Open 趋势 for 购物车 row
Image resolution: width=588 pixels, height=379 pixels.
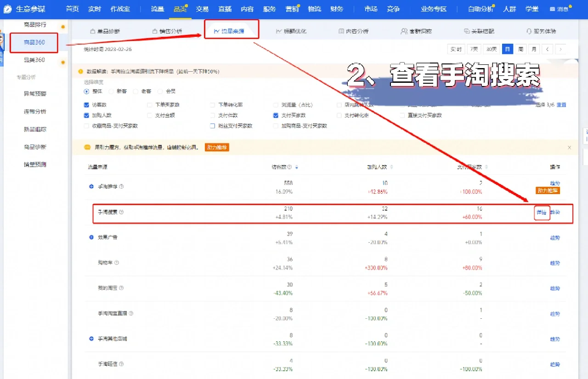click(555, 263)
